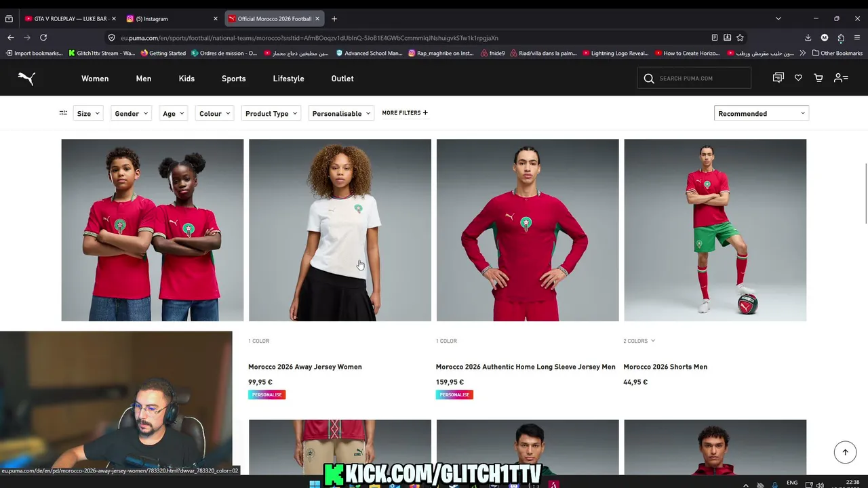The image size is (868, 488).
Task: Open the browser downloads icon
Action: pyautogui.click(x=808, y=38)
